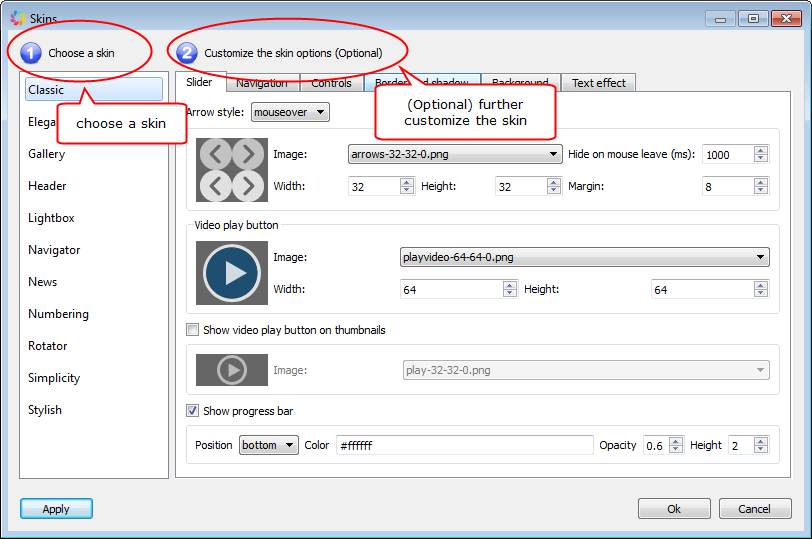The height and width of the screenshot is (539, 812).
Task: Open the playvideo-64-64-0.png image dropdown
Action: 585,257
